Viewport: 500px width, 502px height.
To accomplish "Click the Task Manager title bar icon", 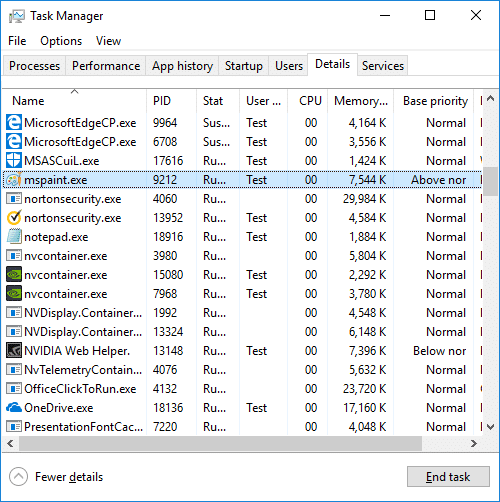I will pos(17,16).
